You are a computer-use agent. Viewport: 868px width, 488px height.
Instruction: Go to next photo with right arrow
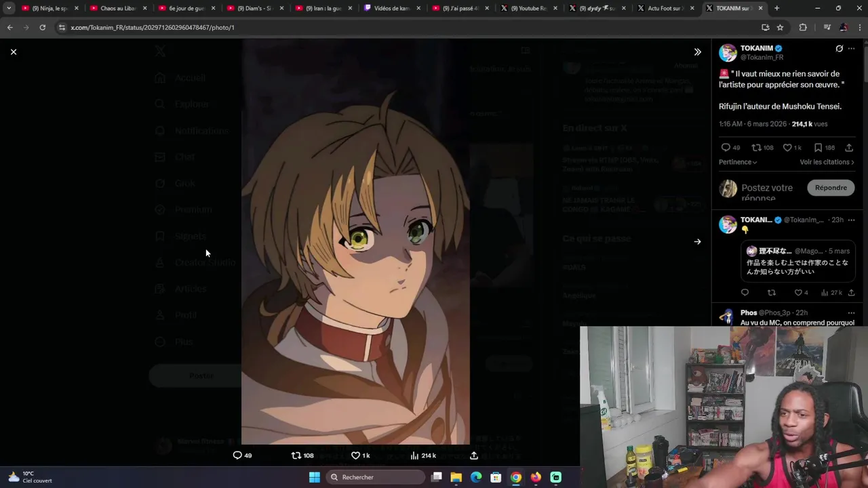[697, 241]
